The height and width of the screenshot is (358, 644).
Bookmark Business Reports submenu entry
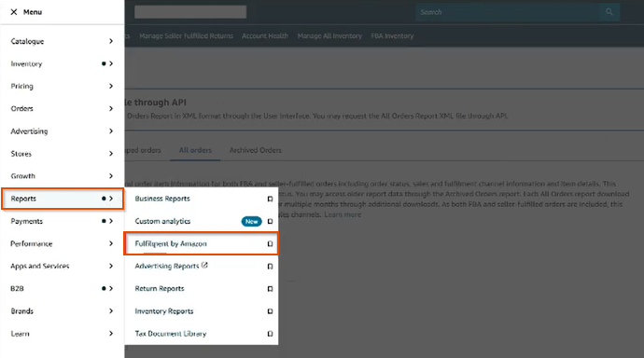270,199
